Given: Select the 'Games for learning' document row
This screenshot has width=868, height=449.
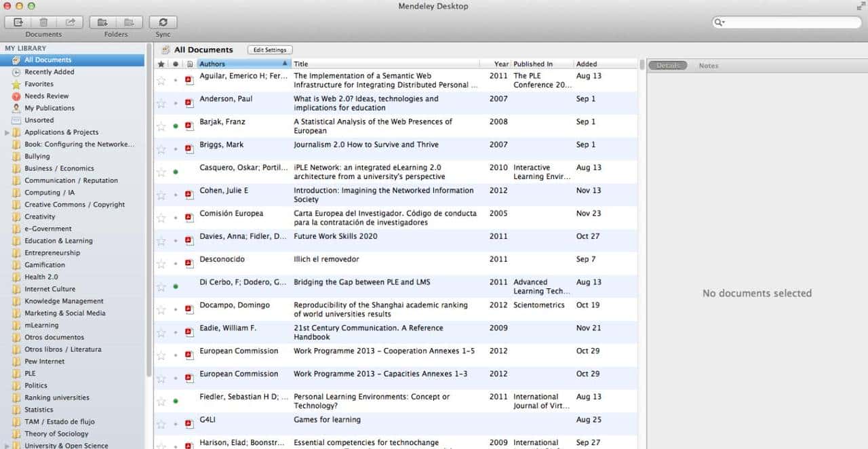Looking at the screenshot, I should [x=396, y=424].
